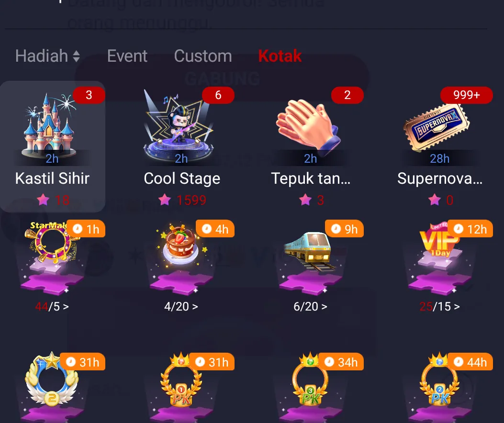
Task: Switch to the Event tab
Action: tap(127, 56)
